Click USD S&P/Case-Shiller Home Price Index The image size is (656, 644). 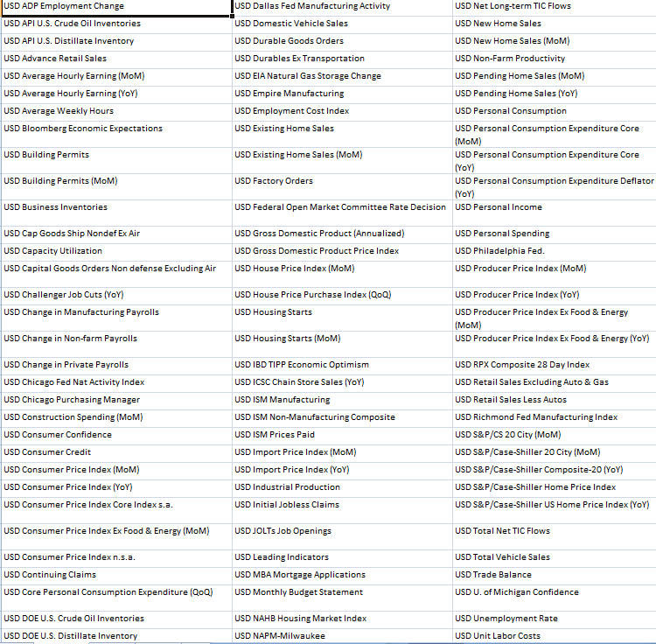coord(555,489)
